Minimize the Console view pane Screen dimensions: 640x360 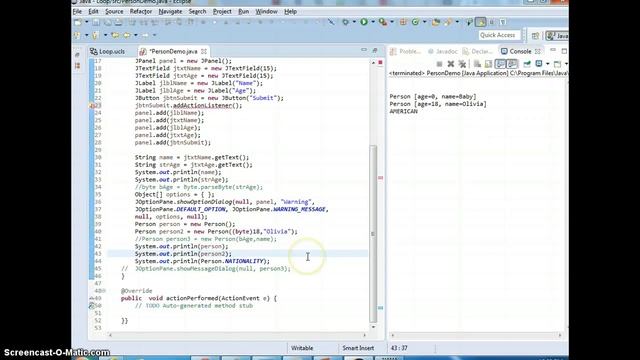click(553, 50)
